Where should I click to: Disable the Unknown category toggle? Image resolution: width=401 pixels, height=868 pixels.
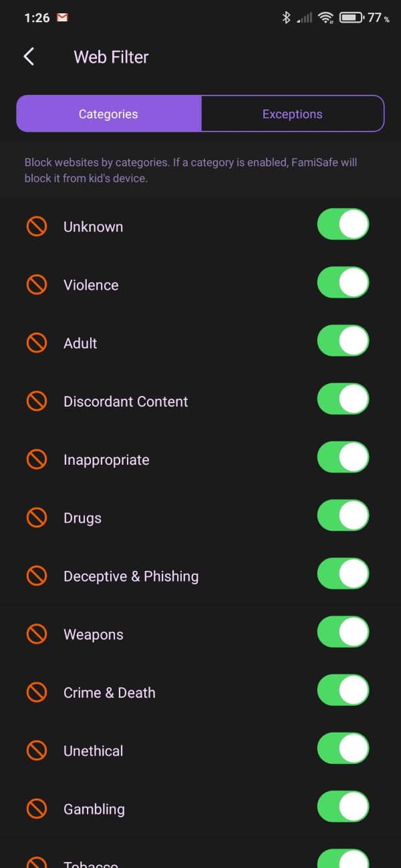(343, 224)
